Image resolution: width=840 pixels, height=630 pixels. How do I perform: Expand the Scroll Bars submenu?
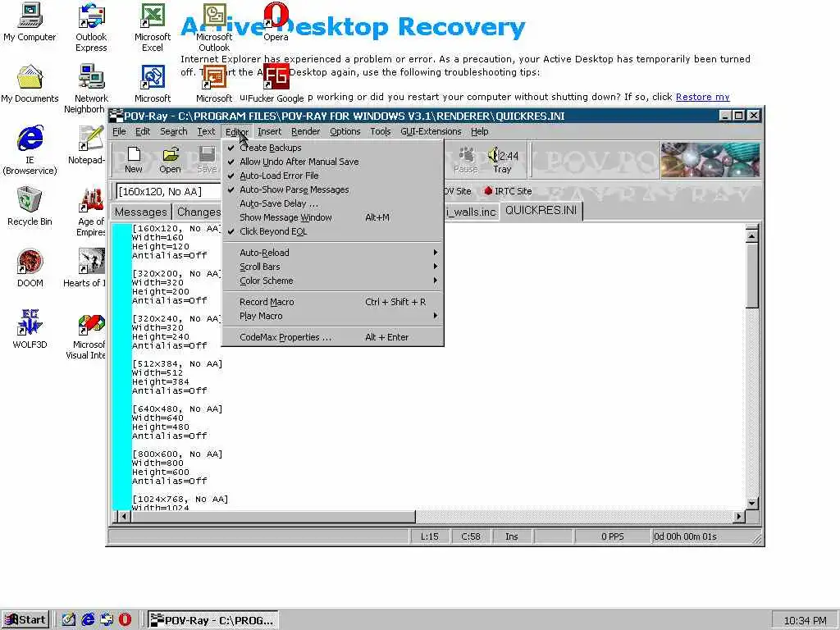(x=333, y=267)
